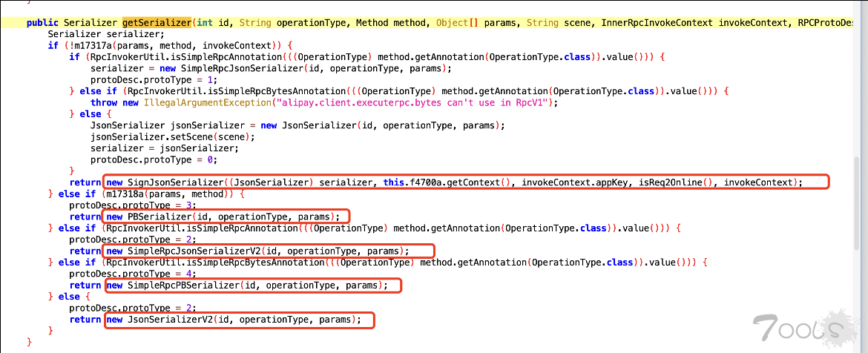Click the f4700a field reference

[x=425, y=182]
